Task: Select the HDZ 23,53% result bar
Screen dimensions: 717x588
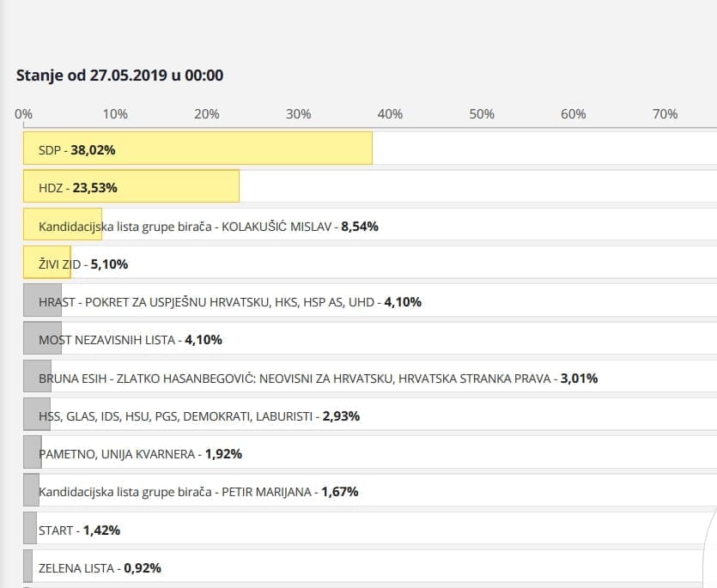Action: (x=131, y=187)
